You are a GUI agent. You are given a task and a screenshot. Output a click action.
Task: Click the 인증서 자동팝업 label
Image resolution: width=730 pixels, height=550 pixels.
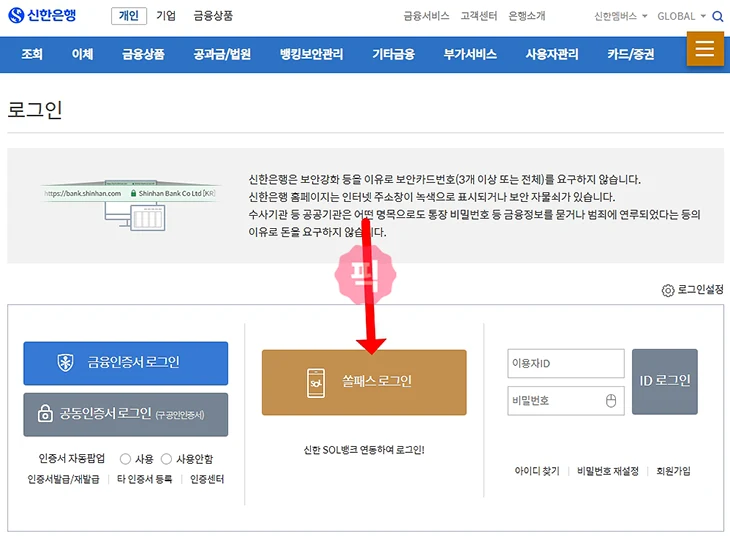[72, 459]
